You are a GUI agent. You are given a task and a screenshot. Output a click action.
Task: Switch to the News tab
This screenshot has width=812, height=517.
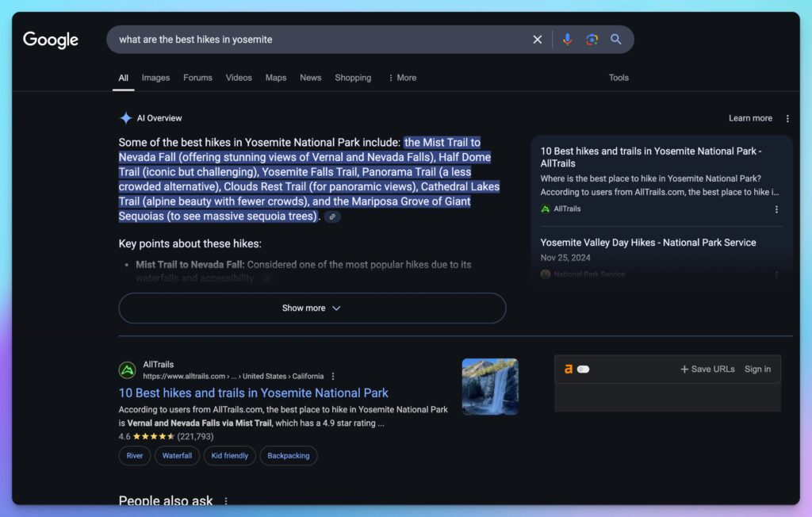click(310, 78)
